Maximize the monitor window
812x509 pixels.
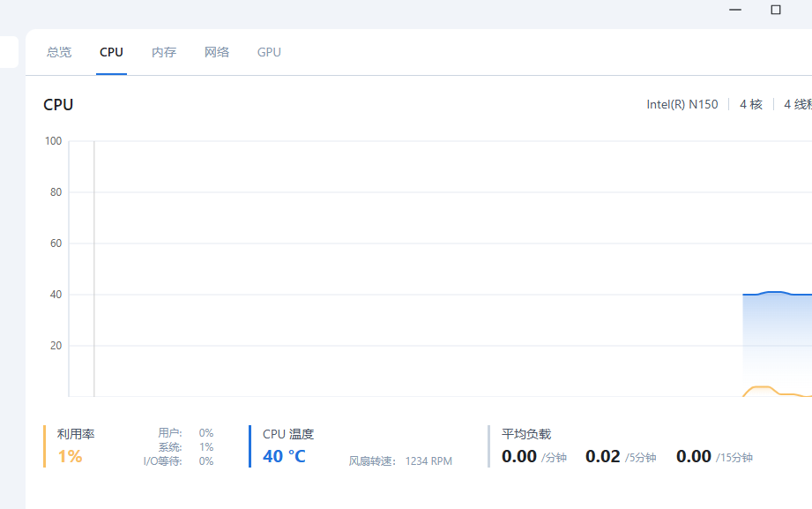[776, 10]
